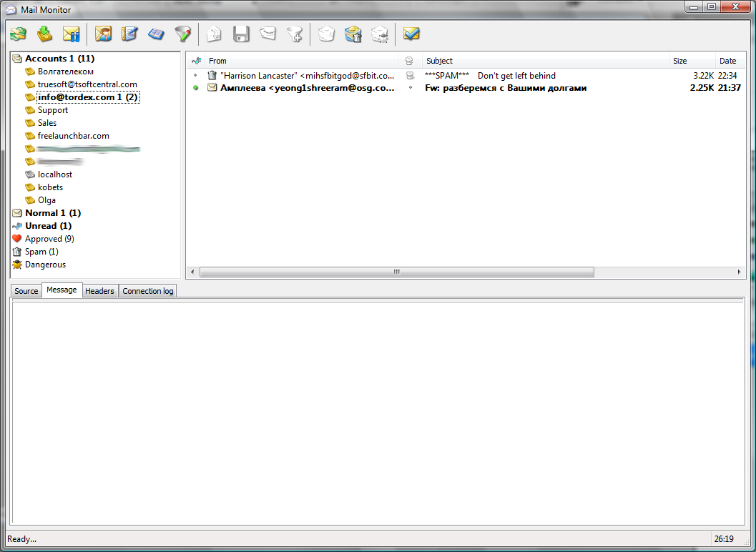This screenshot has height=552, width=756.
Task: Switch to the Source tab
Action: point(26,291)
